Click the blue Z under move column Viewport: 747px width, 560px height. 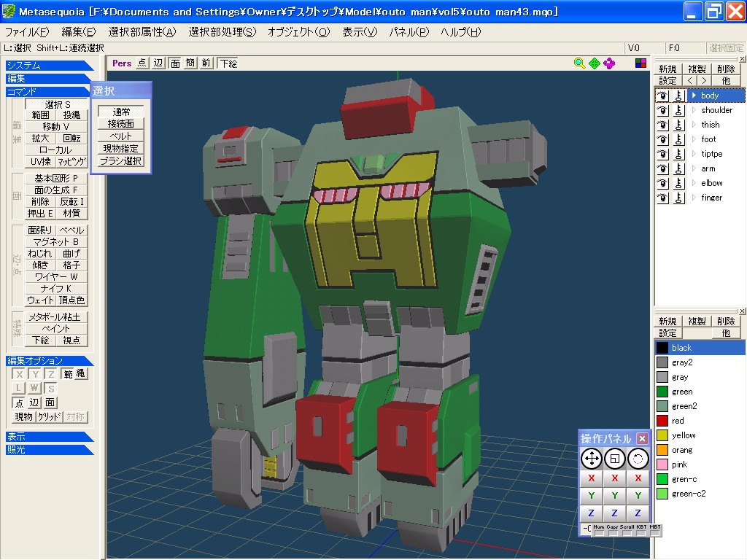pyautogui.click(x=591, y=513)
